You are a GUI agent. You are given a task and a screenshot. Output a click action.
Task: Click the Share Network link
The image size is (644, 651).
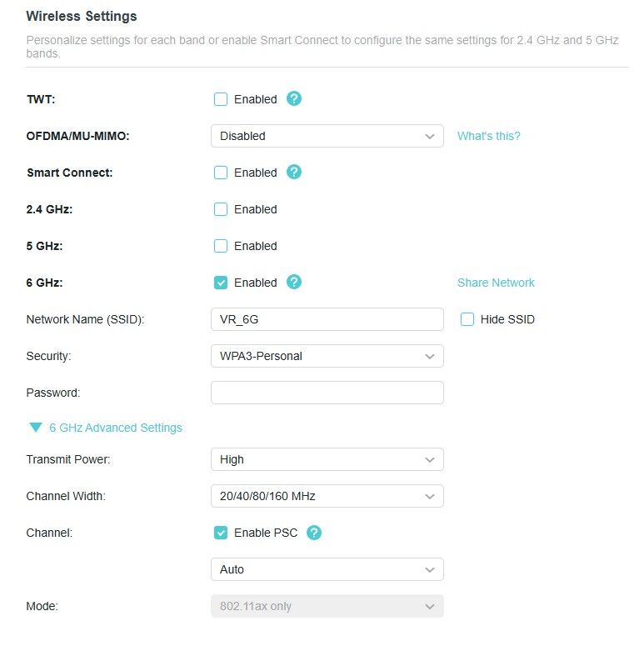pyautogui.click(x=496, y=283)
